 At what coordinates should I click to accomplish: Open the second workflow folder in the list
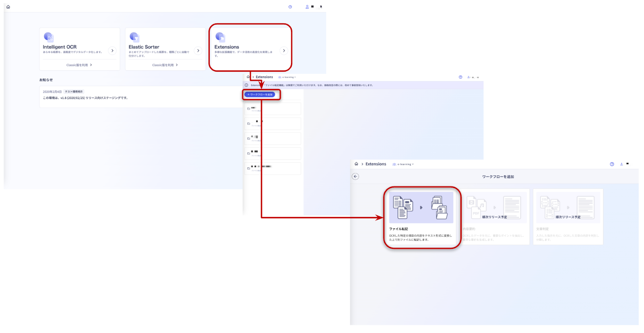(272, 124)
